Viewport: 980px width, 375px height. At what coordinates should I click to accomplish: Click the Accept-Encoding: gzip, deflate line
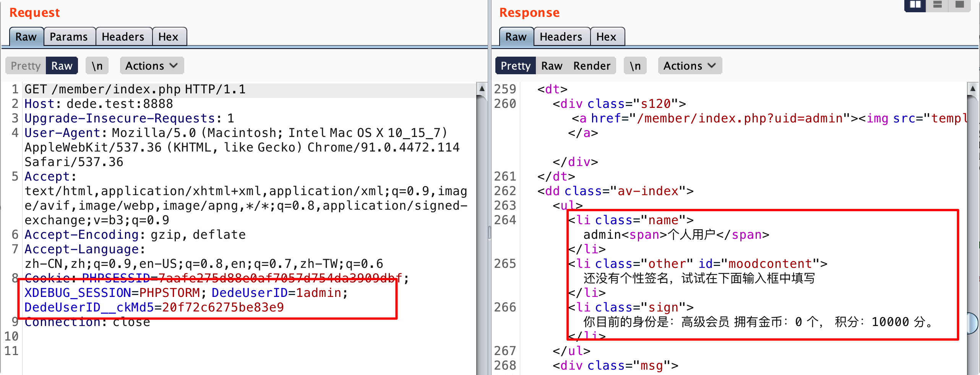(x=135, y=235)
